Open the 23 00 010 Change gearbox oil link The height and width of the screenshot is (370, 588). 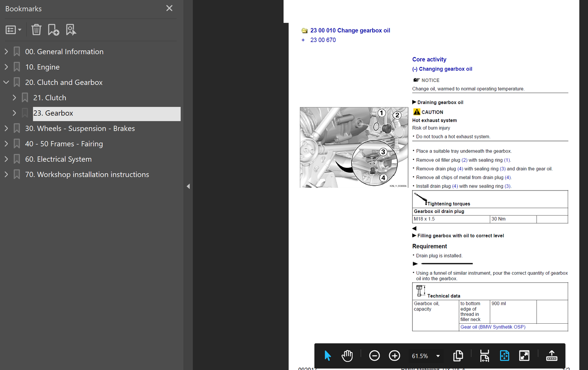click(x=350, y=31)
